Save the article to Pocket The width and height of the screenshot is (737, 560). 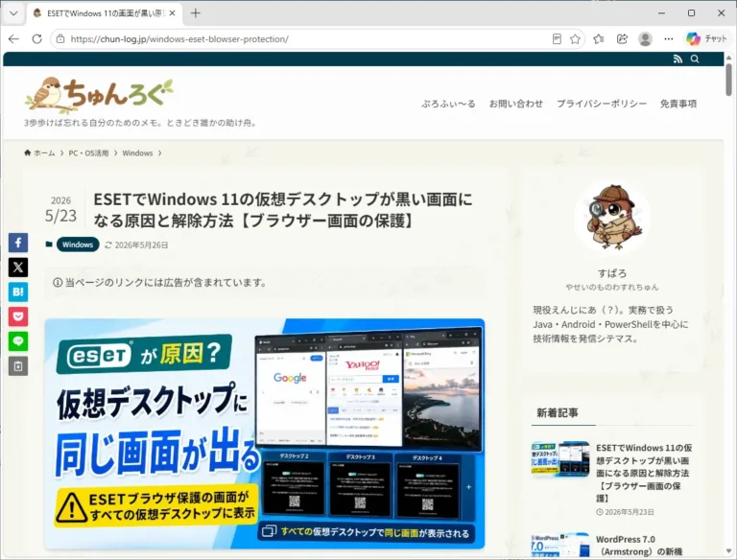(18, 316)
